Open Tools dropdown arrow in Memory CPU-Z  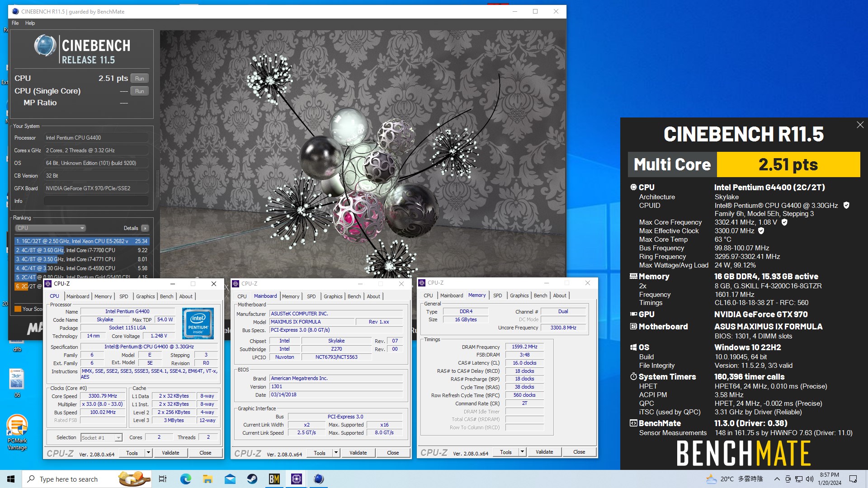point(522,452)
